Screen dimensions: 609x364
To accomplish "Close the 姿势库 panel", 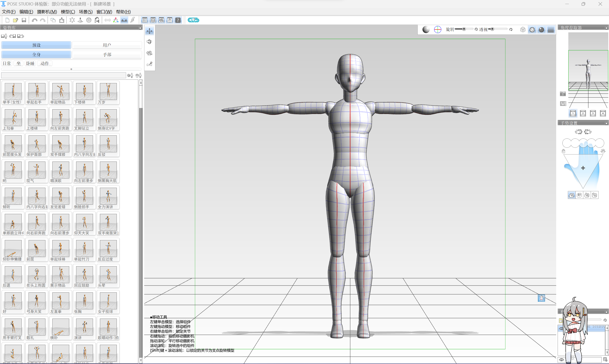I will 140,28.
